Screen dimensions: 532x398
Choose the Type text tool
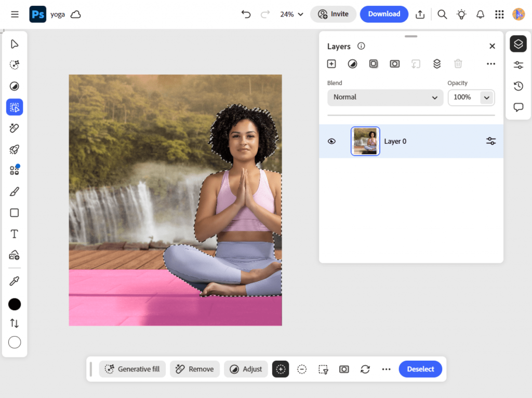point(15,234)
